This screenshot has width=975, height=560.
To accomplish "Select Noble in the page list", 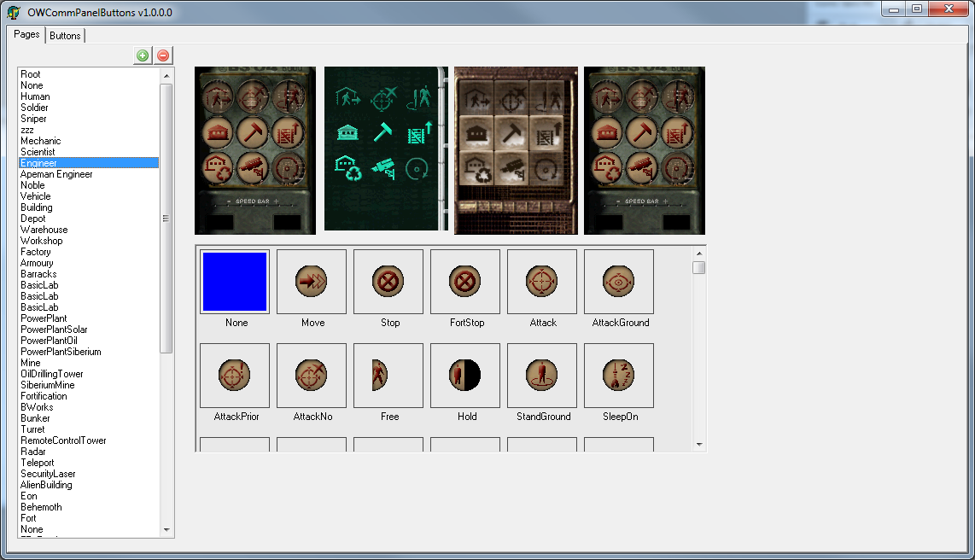I will [x=89, y=185].
